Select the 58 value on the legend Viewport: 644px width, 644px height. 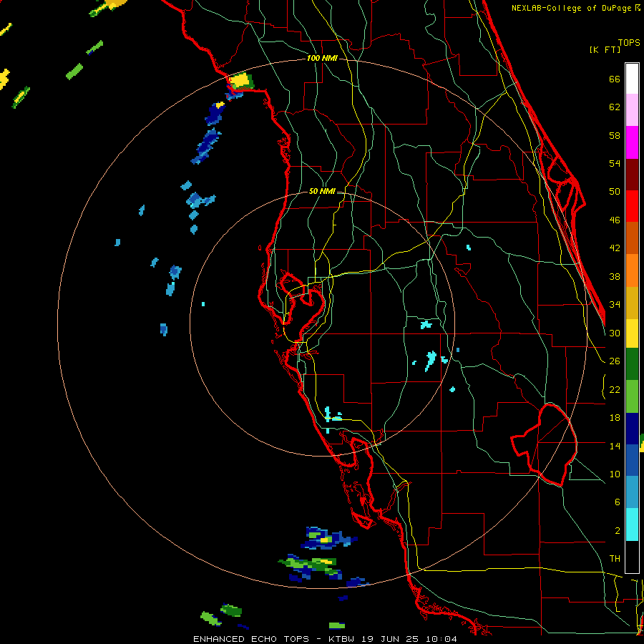coord(615,135)
